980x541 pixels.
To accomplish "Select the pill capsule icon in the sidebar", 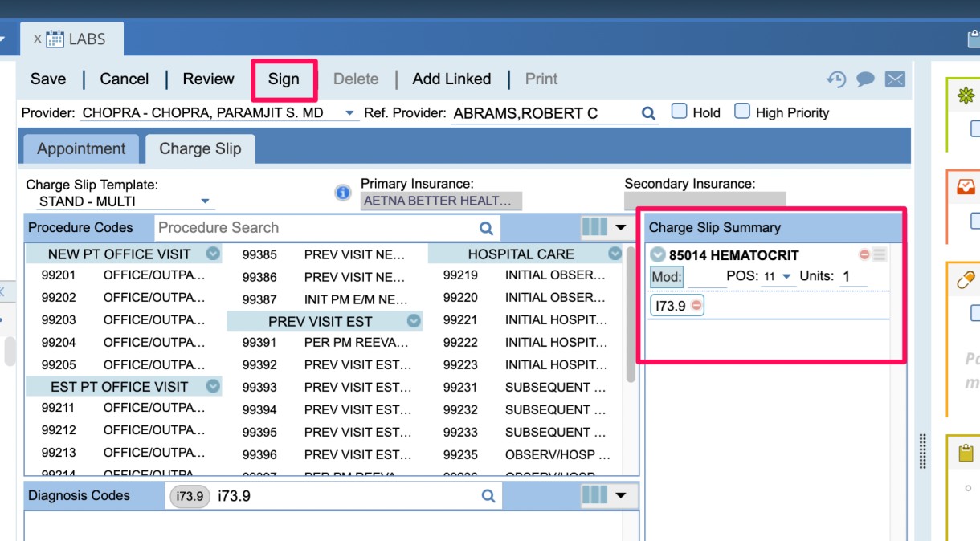I will 967,281.
